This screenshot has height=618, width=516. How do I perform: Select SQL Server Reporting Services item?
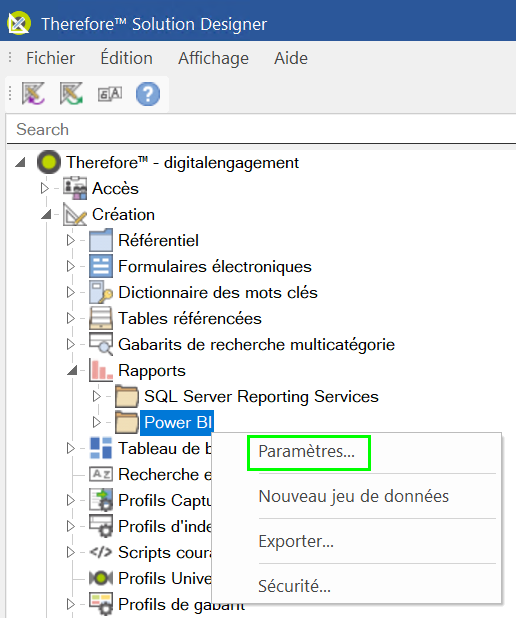coord(261,396)
